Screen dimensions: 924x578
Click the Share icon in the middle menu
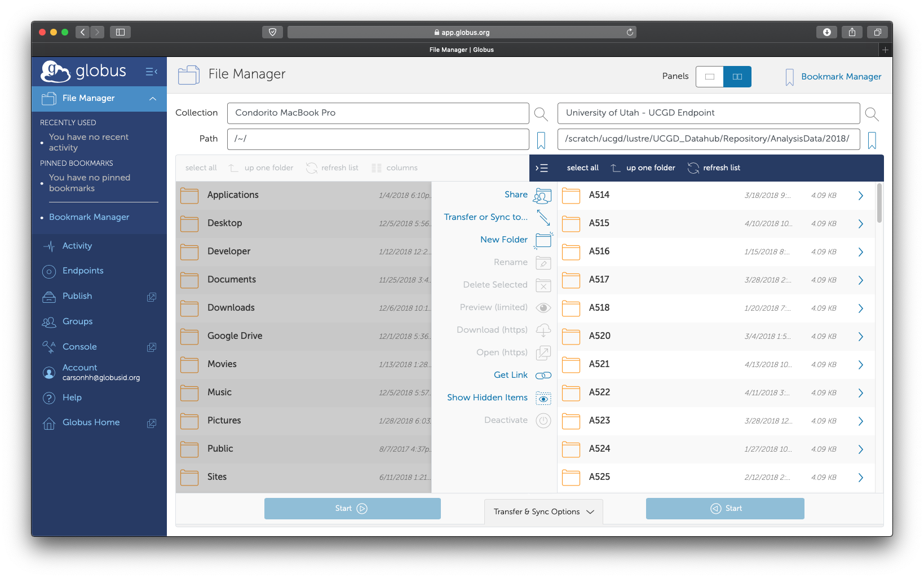(542, 195)
